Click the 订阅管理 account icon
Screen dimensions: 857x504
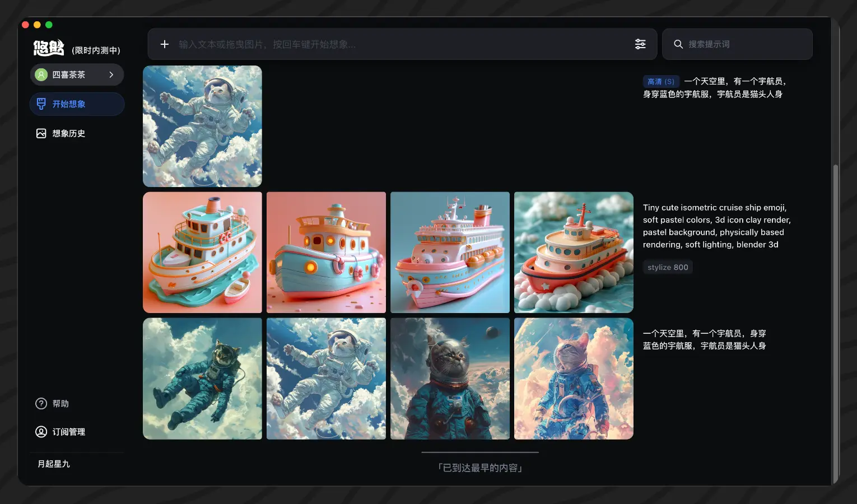point(41,432)
